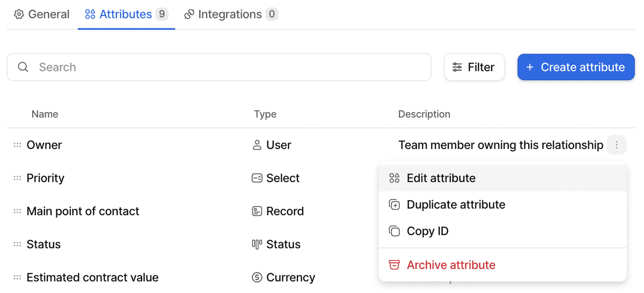Open the three-dot menu for Owner row
The width and height of the screenshot is (644, 293).
[616, 145]
